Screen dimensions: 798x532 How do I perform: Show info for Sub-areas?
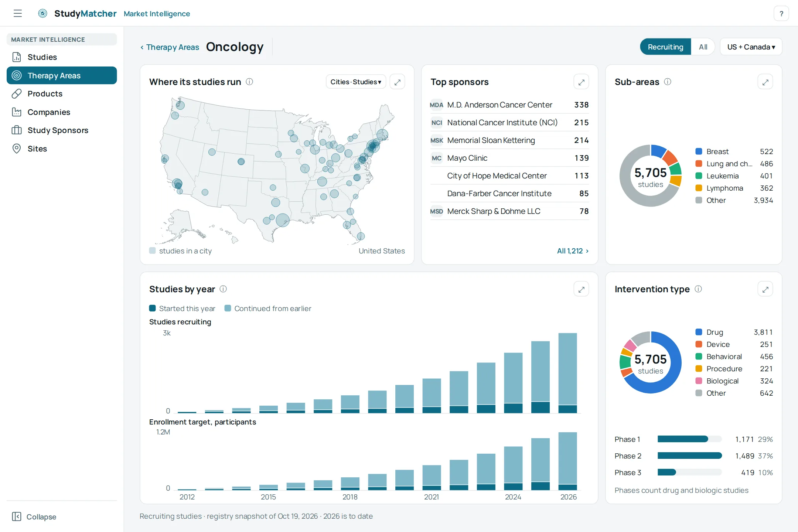[668, 82]
